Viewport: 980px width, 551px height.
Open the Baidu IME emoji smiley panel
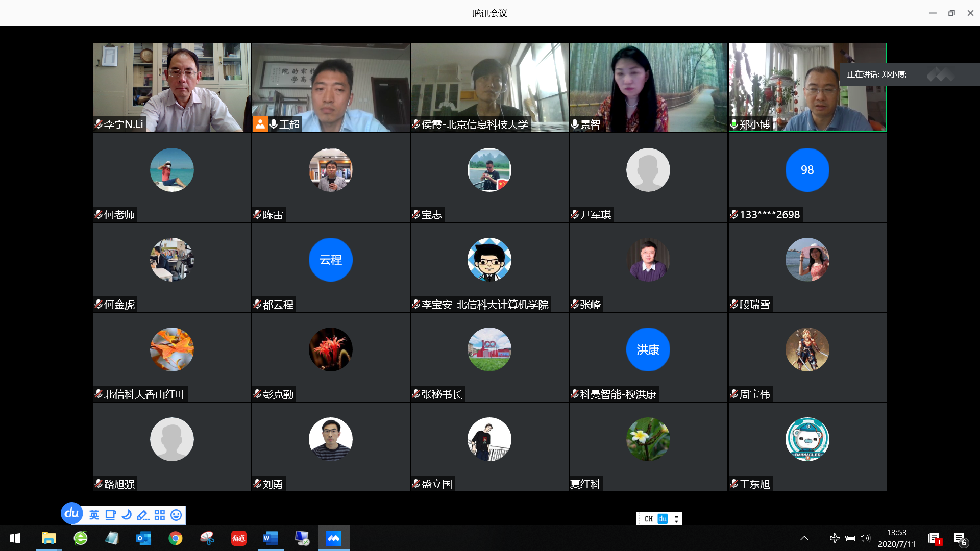coord(176,515)
